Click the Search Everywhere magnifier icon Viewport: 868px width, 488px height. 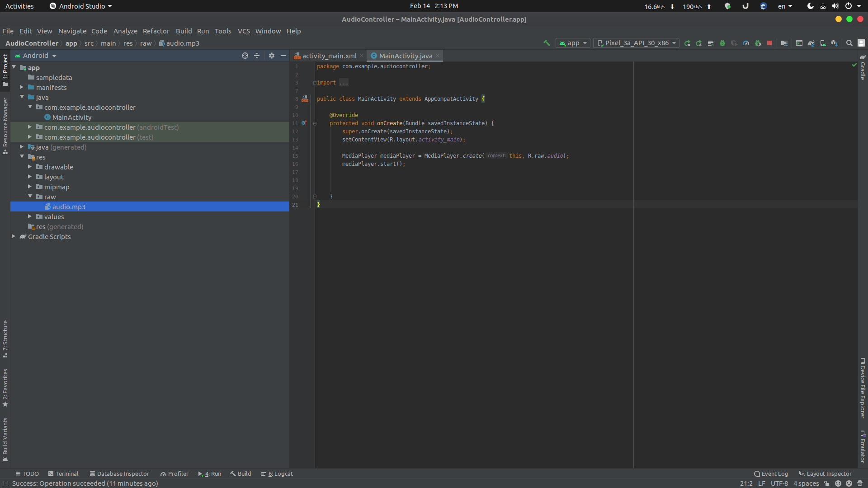849,43
